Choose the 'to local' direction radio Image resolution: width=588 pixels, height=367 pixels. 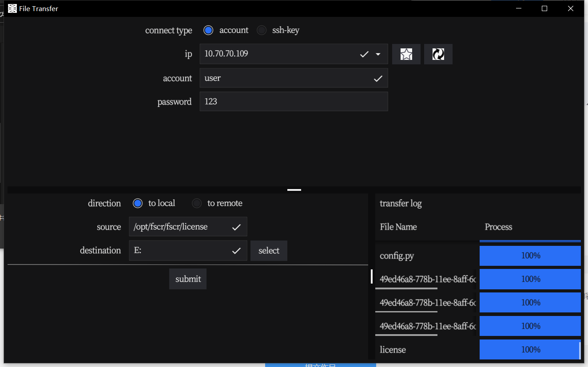pos(138,203)
